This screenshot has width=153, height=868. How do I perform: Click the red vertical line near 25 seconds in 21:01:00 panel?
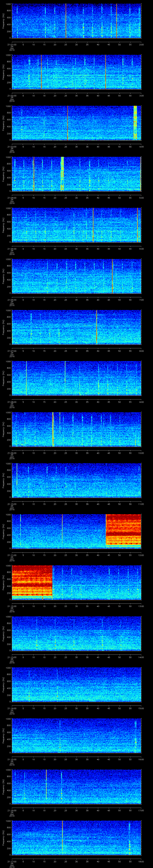pyautogui.click(x=66, y=21)
